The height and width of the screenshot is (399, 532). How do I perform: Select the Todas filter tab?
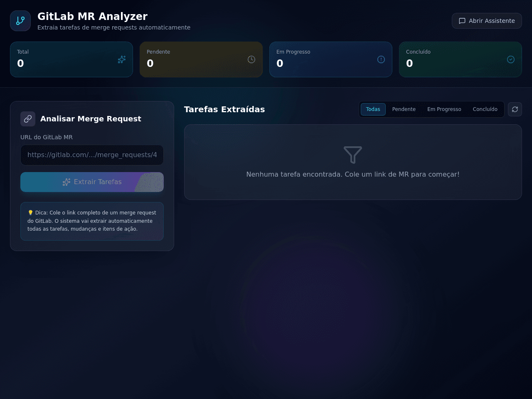373,109
